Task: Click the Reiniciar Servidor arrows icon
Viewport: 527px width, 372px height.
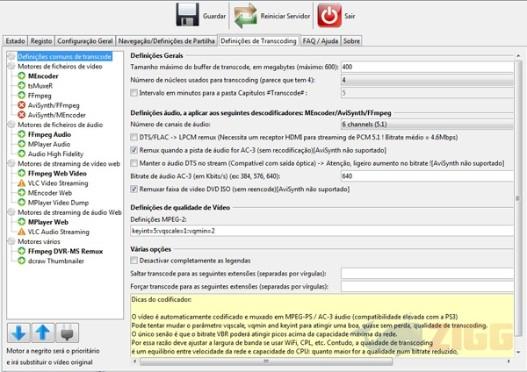Action: coord(246,15)
